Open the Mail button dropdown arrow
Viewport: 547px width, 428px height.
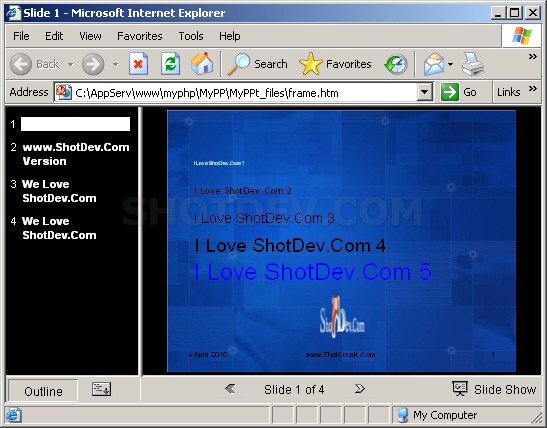(x=450, y=65)
